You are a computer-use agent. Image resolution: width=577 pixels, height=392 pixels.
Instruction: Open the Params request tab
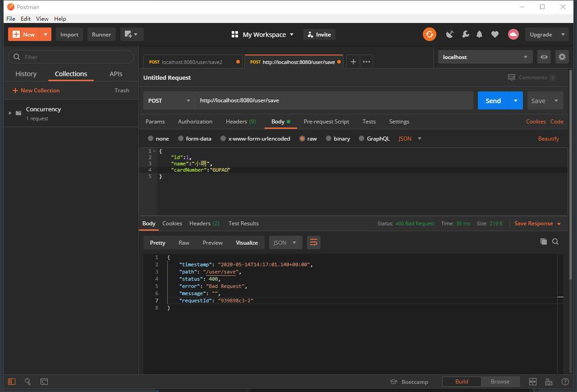(155, 122)
